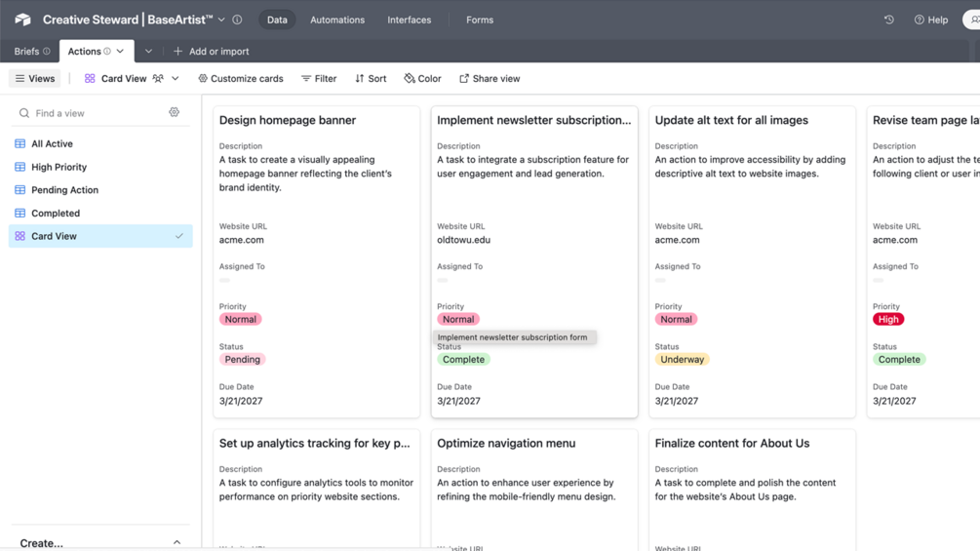Image resolution: width=980 pixels, height=551 pixels.
Task: Expand the base name dropdown chevron
Action: (221, 20)
